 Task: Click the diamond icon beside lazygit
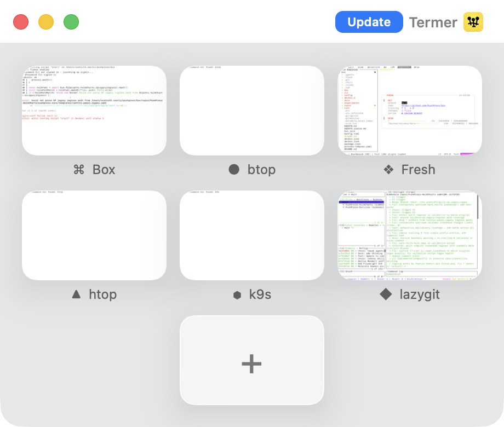click(386, 294)
